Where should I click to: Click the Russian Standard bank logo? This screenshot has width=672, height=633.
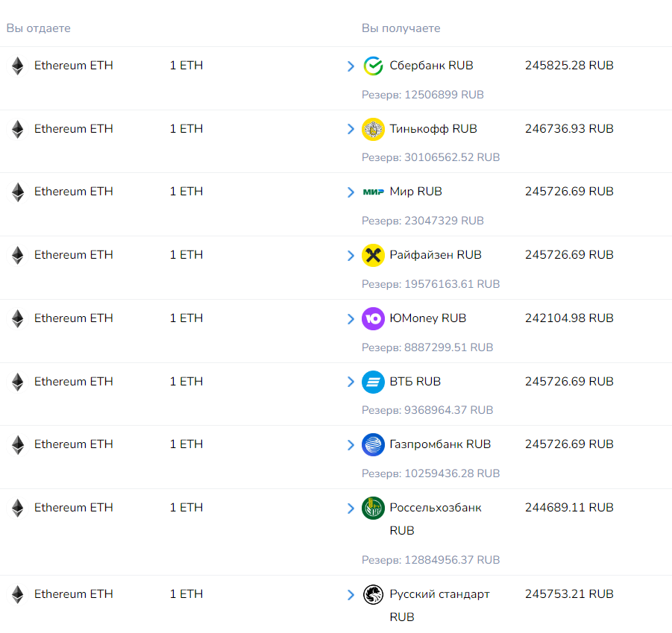click(373, 594)
